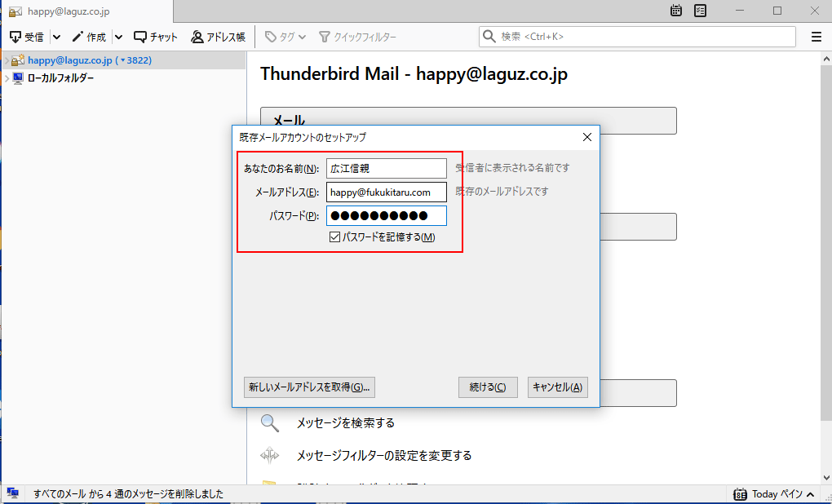Close the 既存メールアカウントのセットアップ dialog
Image resolution: width=832 pixels, height=504 pixels.
click(x=586, y=137)
